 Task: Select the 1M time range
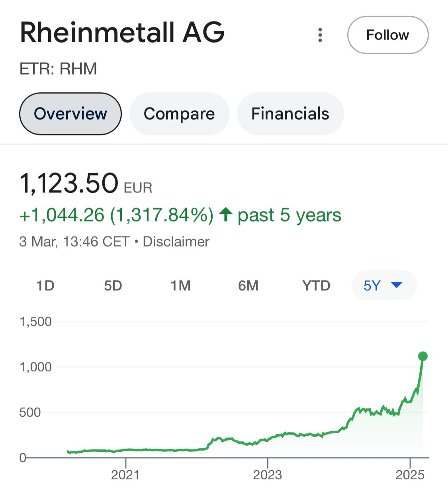(181, 286)
